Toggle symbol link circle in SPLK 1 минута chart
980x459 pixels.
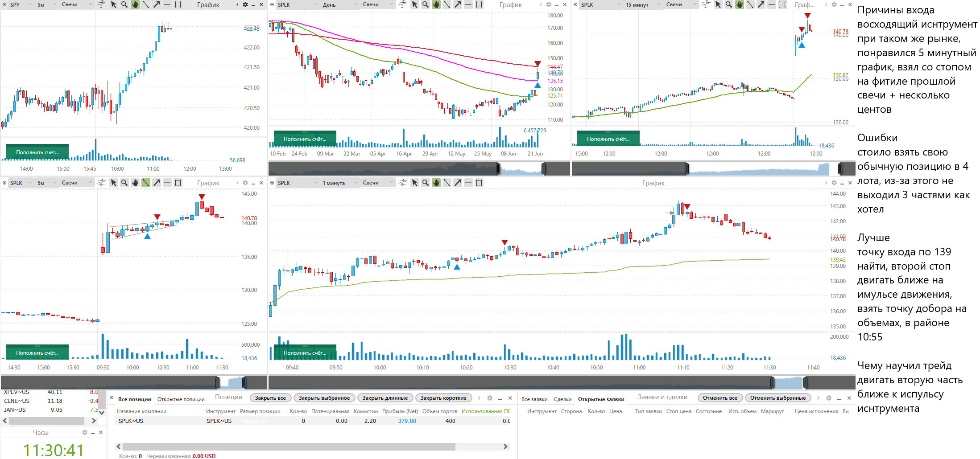point(272,183)
